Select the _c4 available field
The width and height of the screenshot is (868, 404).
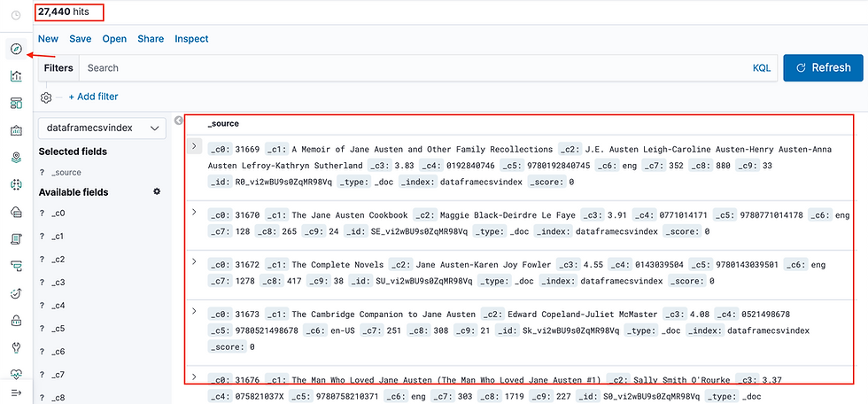58,306
